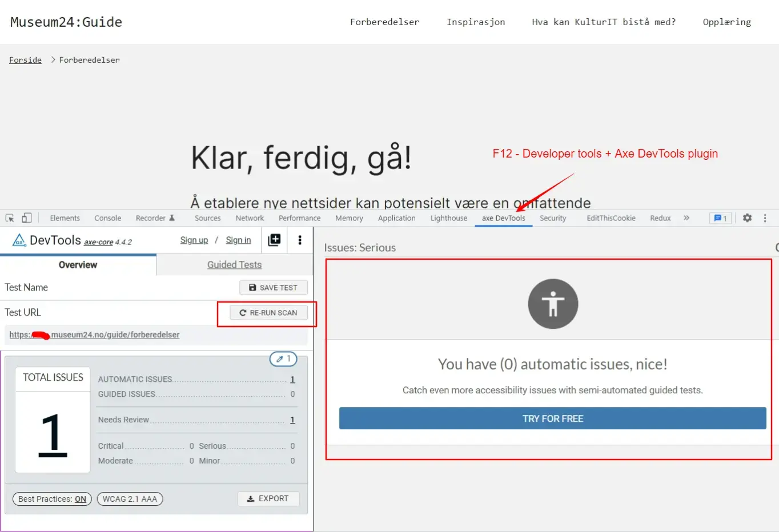Click the accessibility figure icon
779x532 pixels.
point(553,304)
